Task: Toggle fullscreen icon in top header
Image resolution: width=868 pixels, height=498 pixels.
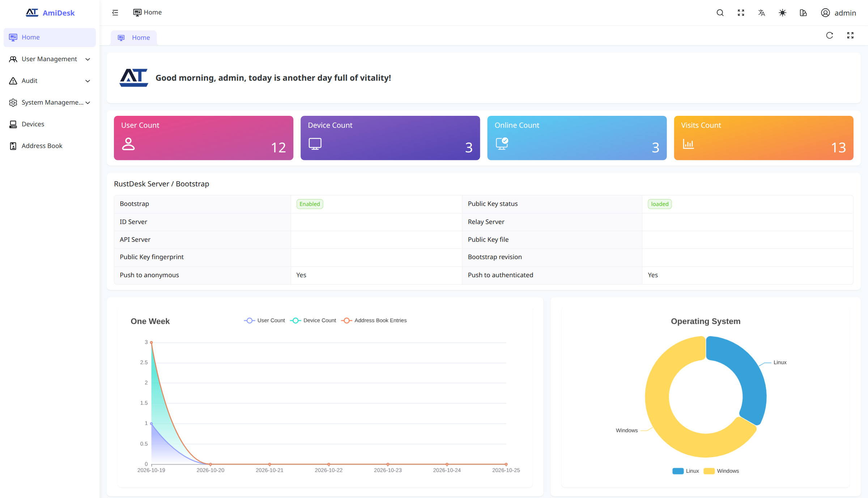Action: pos(741,13)
